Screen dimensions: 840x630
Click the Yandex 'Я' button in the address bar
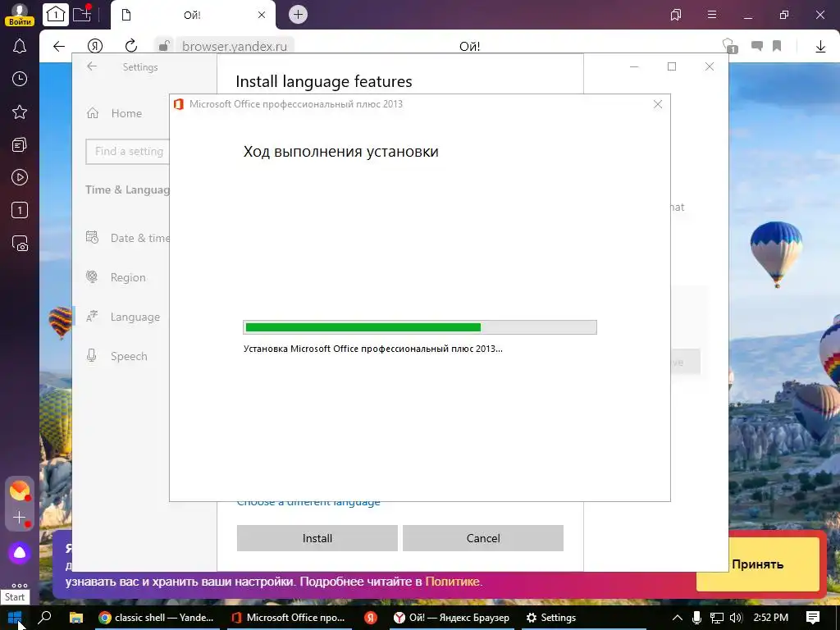95,46
